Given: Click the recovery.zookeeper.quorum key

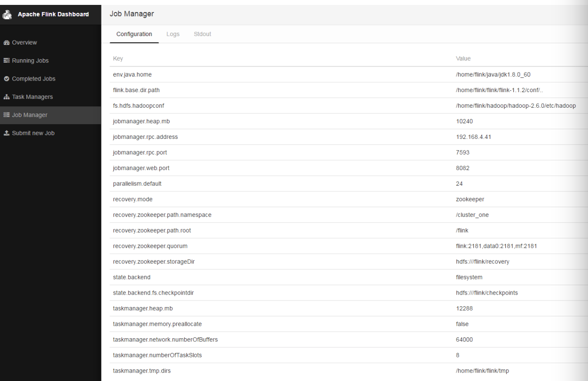Looking at the screenshot, I should click(150, 246).
